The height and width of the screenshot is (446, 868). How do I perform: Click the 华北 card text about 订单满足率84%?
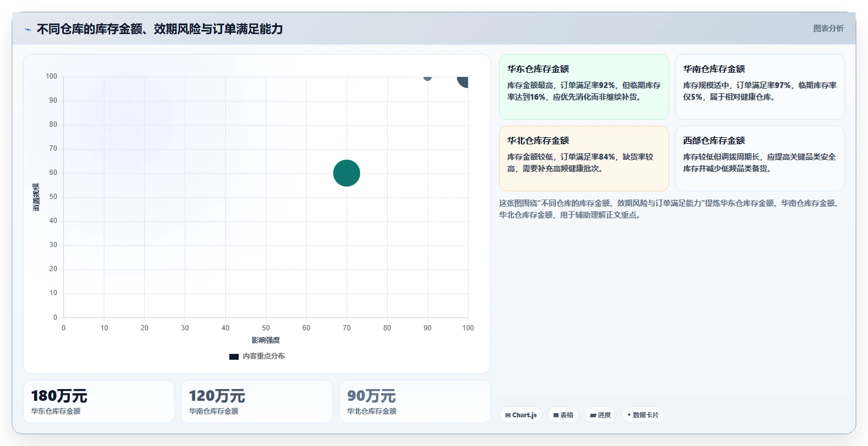click(581, 163)
